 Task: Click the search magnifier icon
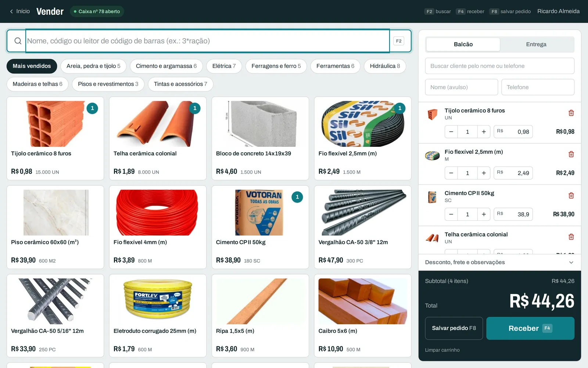point(18,41)
